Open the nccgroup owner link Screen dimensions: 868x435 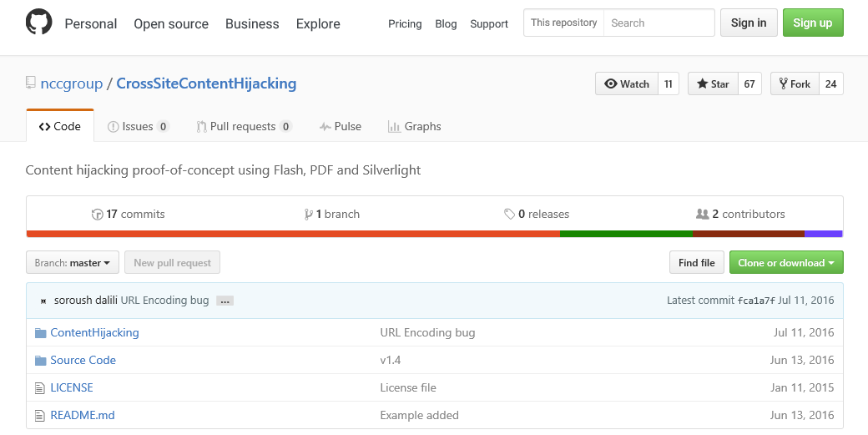[x=72, y=83]
